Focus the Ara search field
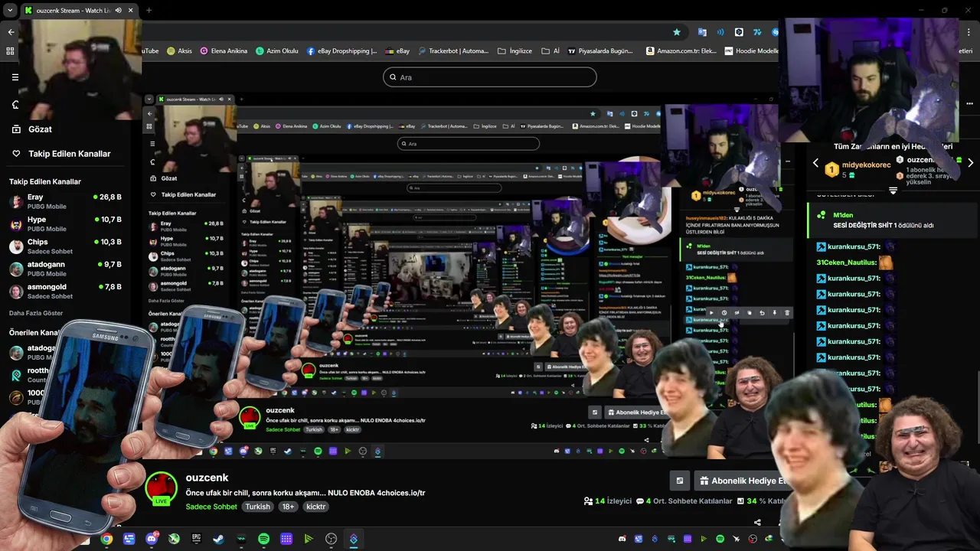This screenshot has width=980, height=551. (490, 77)
